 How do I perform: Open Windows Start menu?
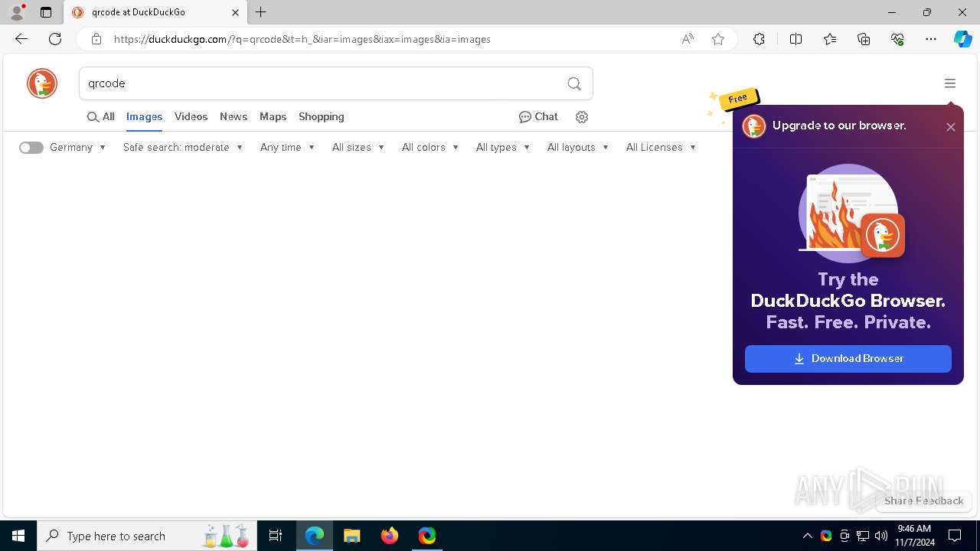click(x=18, y=536)
